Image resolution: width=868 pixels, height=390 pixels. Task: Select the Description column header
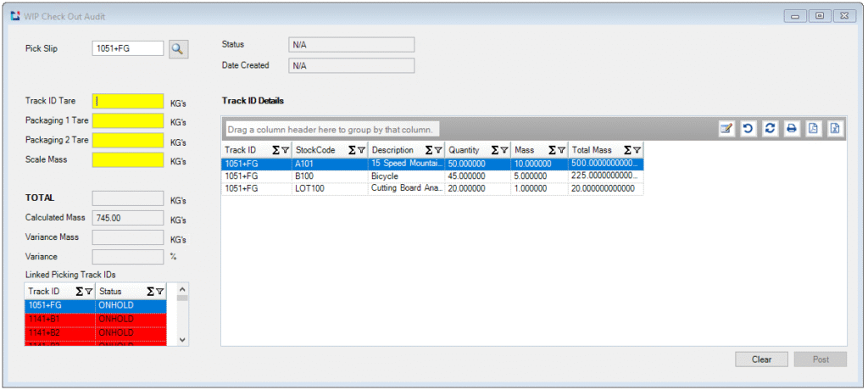(407, 150)
